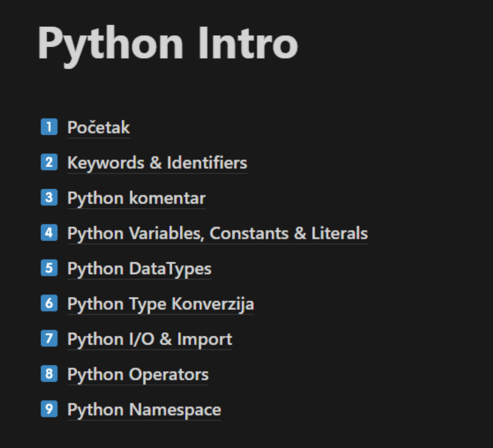Open the Python Operators page
The image size is (493, 448).
(x=138, y=374)
